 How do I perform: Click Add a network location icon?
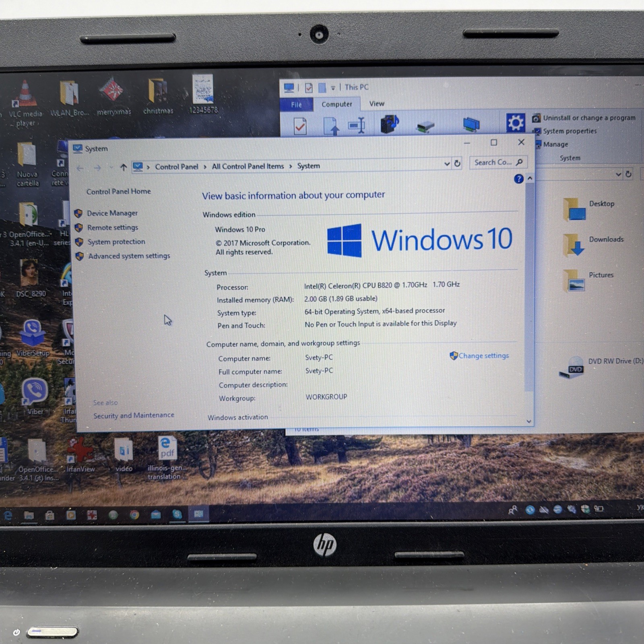click(x=471, y=124)
